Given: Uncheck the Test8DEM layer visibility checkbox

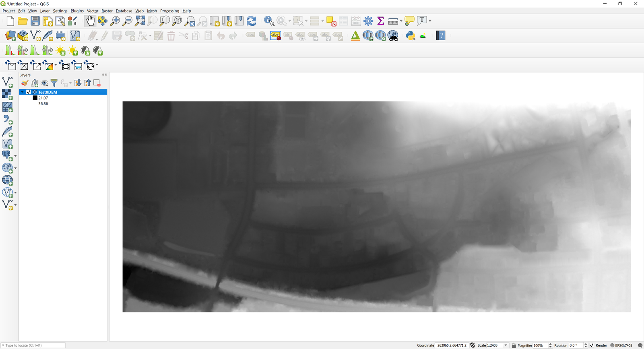Looking at the screenshot, I should 29,92.
